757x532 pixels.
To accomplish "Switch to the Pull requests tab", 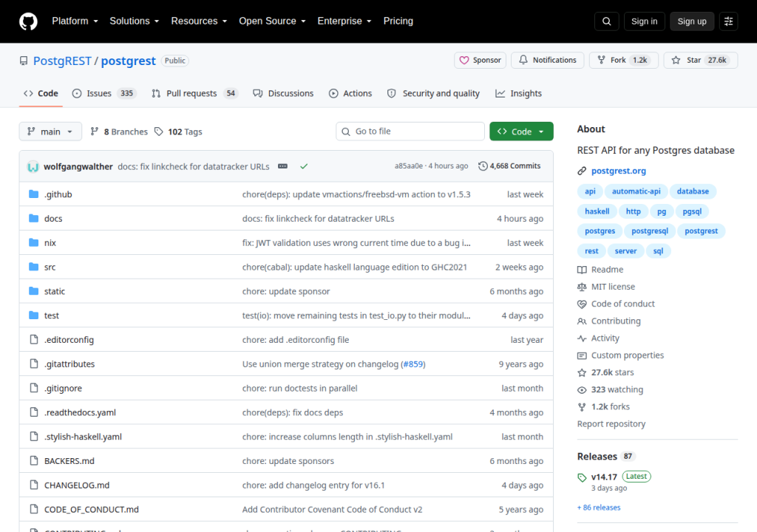I will tap(195, 93).
